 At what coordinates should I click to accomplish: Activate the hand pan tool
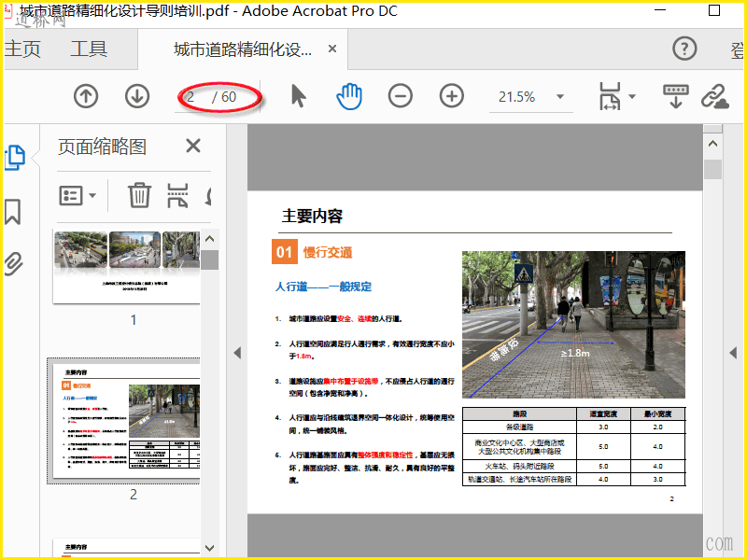[349, 96]
